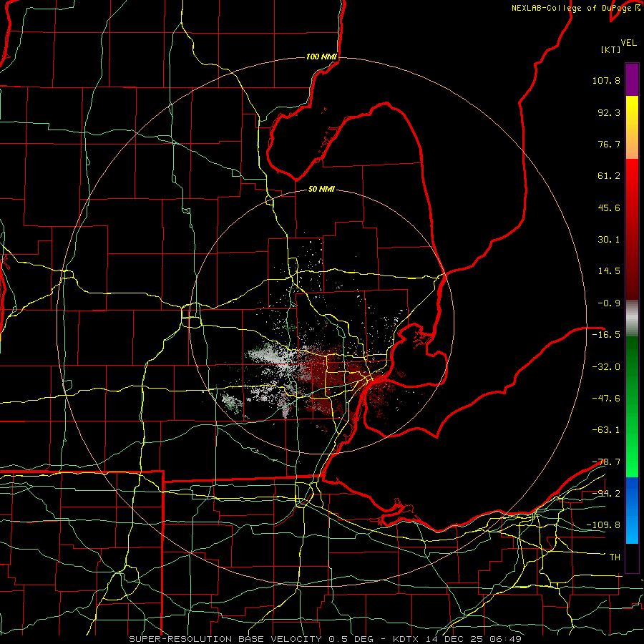
Task: Click the -109.8 legend value
Action: [603, 525]
